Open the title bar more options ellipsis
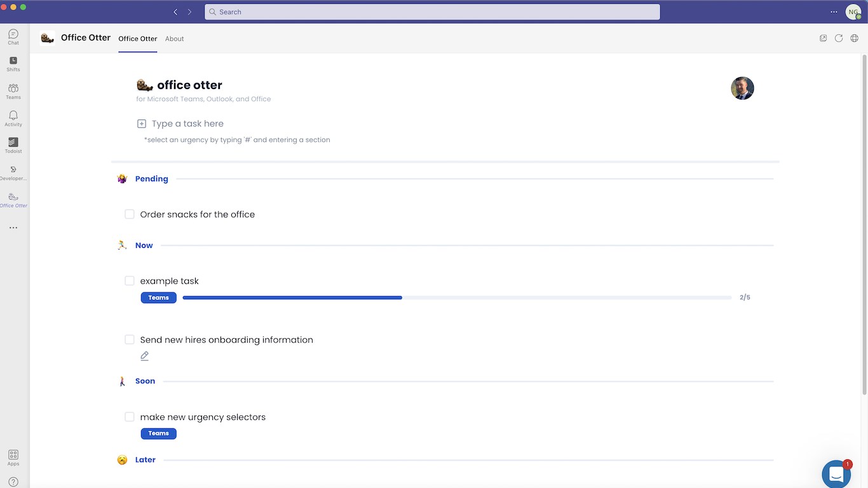Screen dimensions: 868x488 tap(834, 12)
